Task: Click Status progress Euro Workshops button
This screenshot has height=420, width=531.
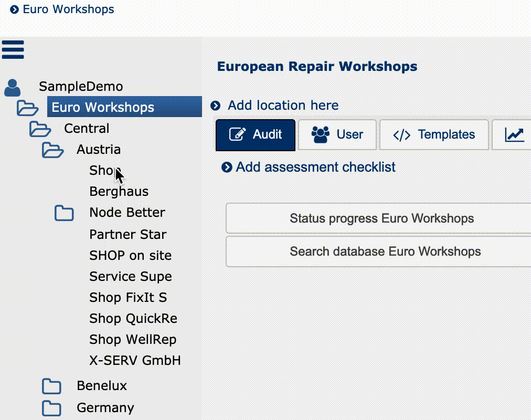Action: pos(381,218)
